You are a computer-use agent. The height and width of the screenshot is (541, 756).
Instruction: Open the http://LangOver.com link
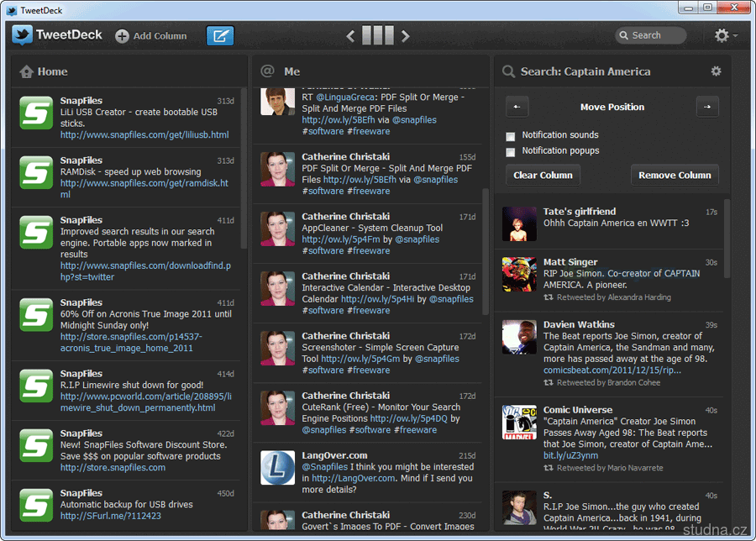(x=354, y=478)
